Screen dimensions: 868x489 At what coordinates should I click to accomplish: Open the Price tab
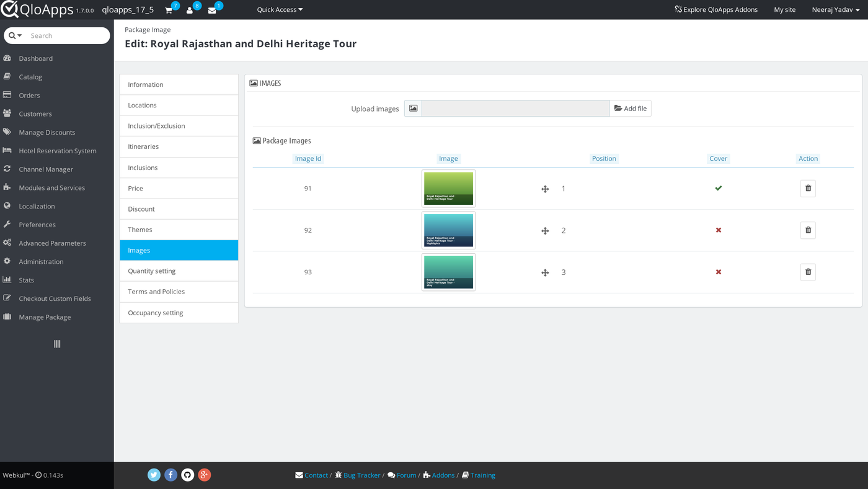[x=179, y=188]
